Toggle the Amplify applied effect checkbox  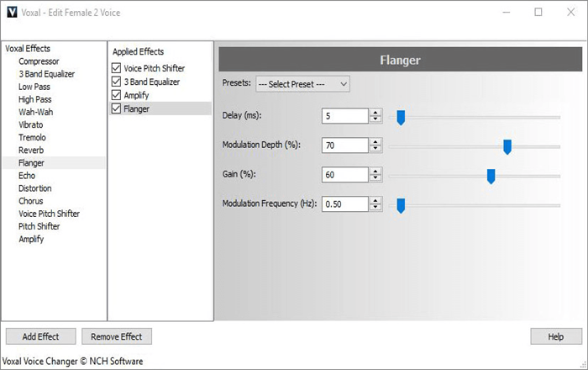click(116, 95)
